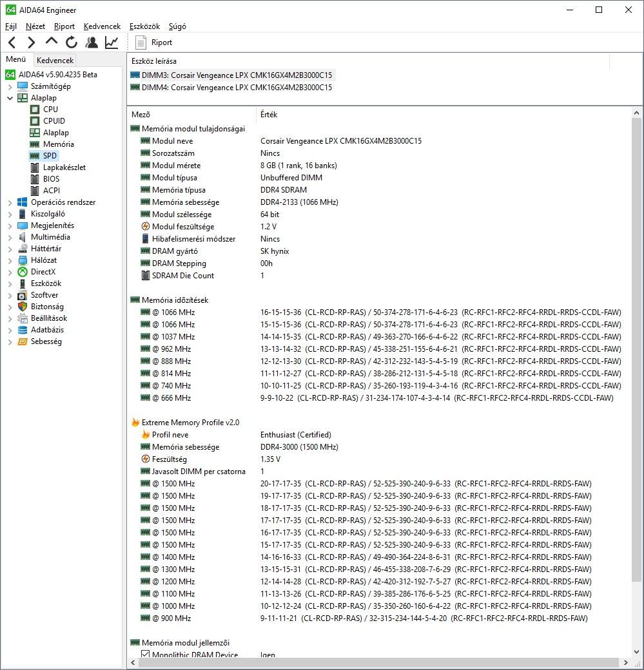Click the Mező column header
Screen dimensions: 644x670
[x=192, y=115]
